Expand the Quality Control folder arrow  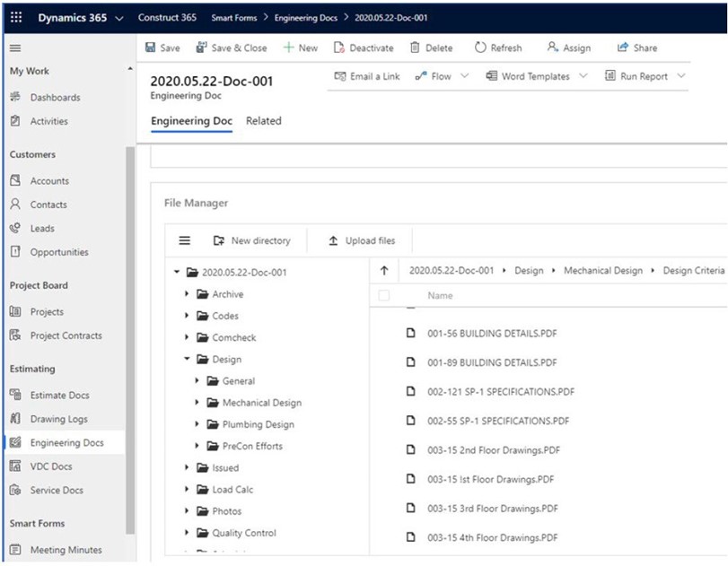pyautogui.click(x=187, y=533)
